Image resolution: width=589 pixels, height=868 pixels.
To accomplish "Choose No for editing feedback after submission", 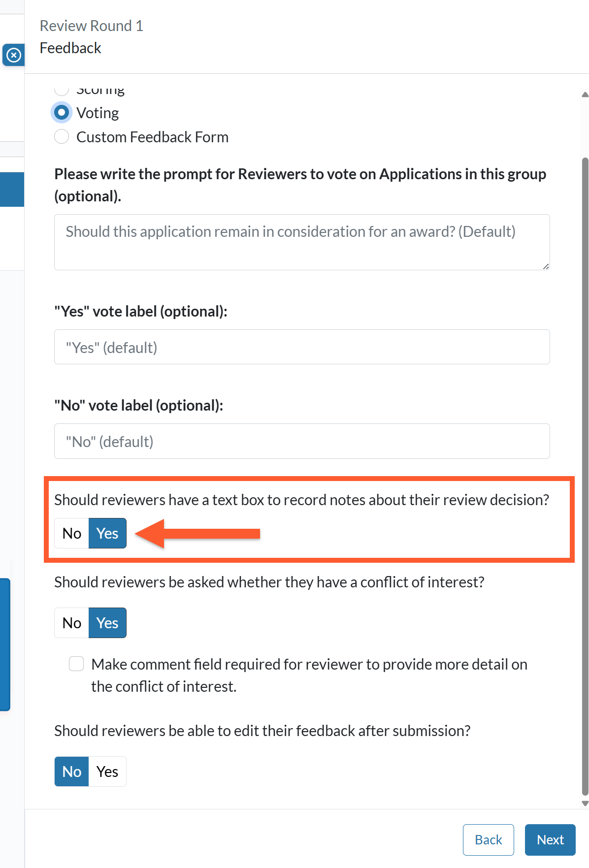I will pyautogui.click(x=72, y=772).
